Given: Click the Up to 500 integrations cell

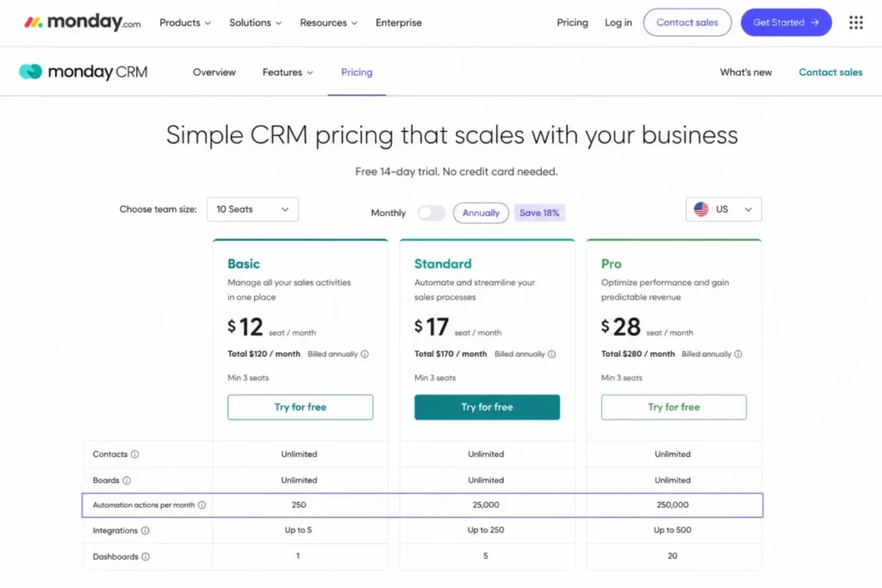Looking at the screenshot, I should pos(673,530).
